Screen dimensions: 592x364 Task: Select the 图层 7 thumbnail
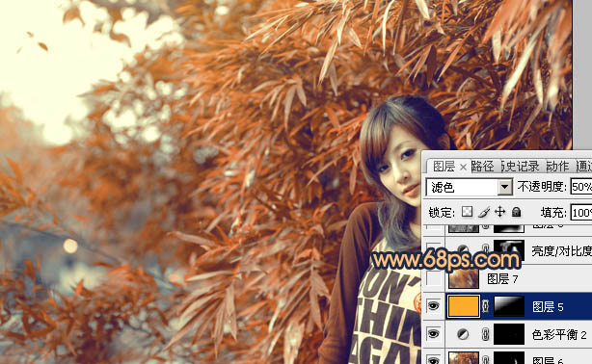coord(463,278)
